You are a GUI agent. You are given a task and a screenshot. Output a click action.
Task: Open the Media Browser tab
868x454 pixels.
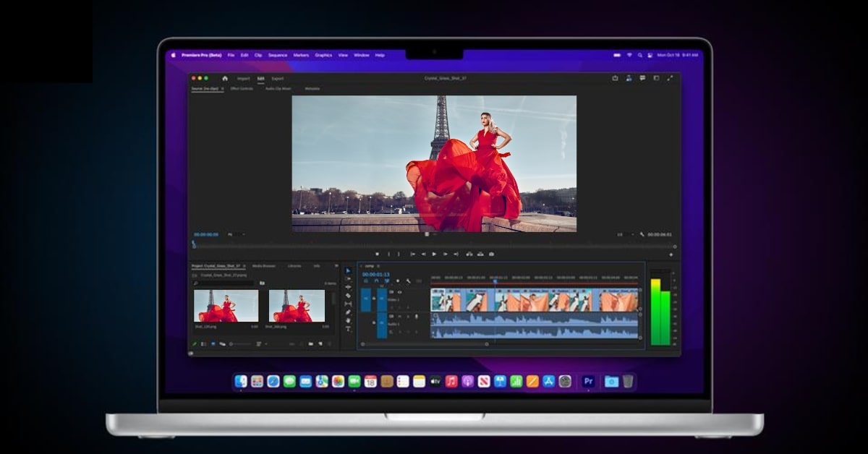pyautogui.click(x=264, y=266)
